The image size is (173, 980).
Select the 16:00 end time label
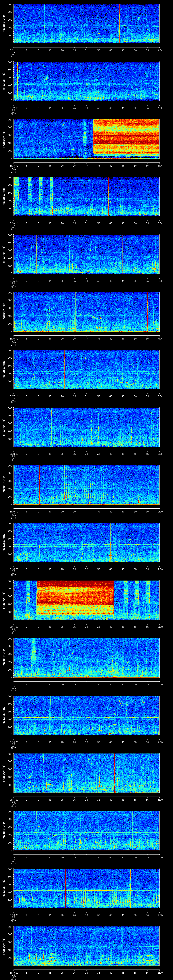tap(160, 858)
